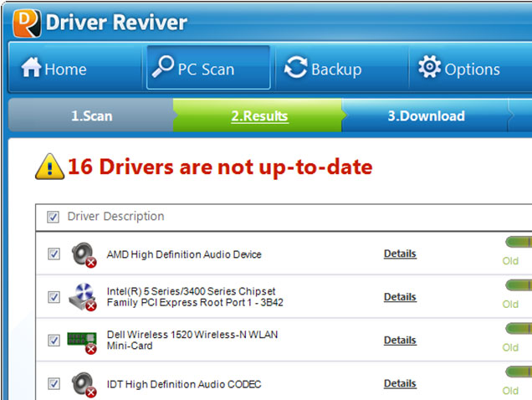Toggle the Driver Description select-all checkbox
This screenshot has height=400, width=532.
click(x=54, y=217)
